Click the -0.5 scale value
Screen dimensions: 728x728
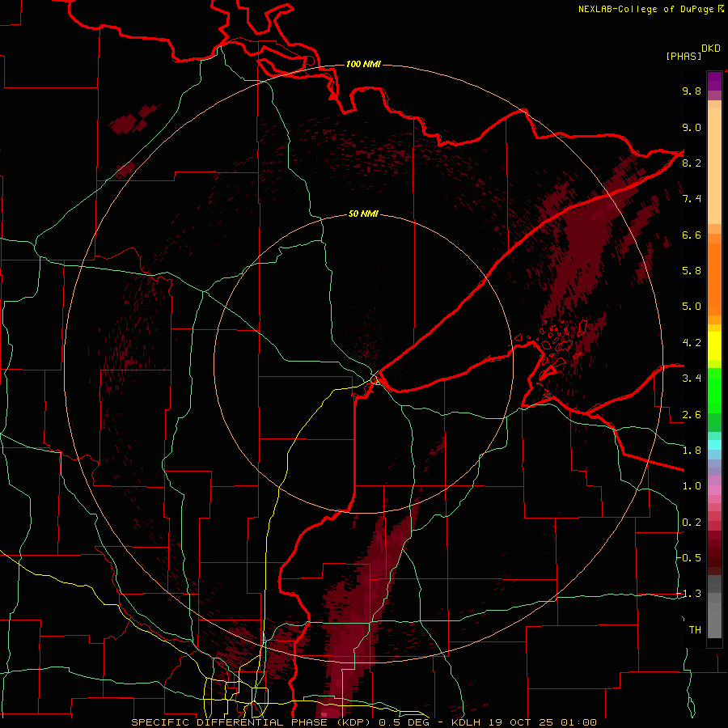688,558
